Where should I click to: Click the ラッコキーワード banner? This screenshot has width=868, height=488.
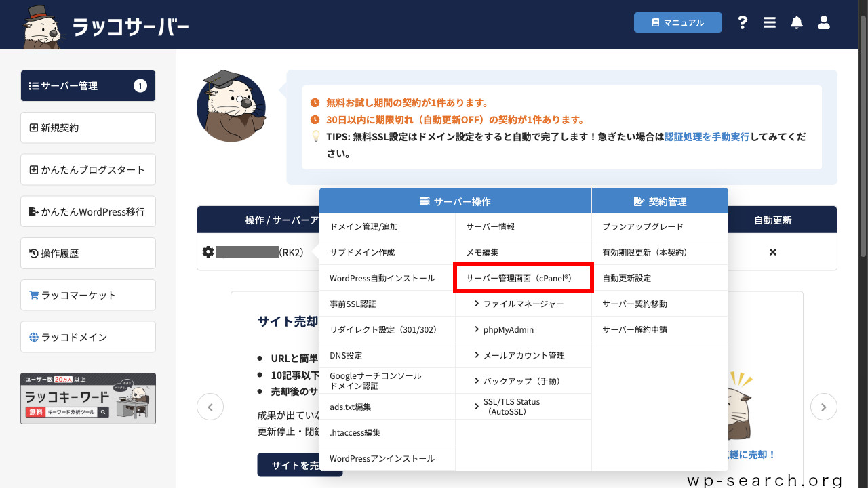88,399
